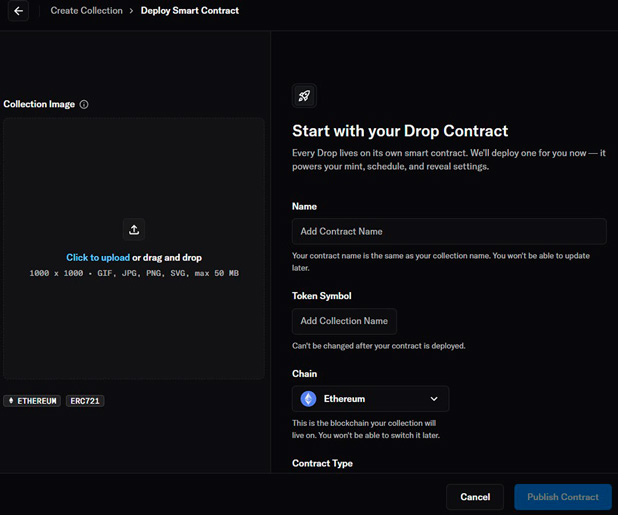The image size is (618, 515).
Task: Click the Token Symbol label
Action: (x=322, y=296)
